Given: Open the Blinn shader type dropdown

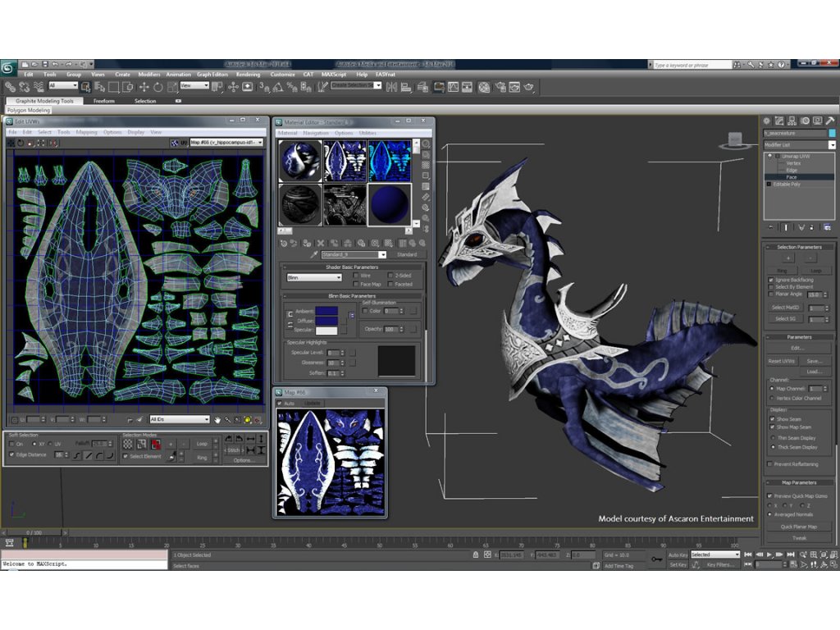Looking at the screenshot, I should point(314,277).
